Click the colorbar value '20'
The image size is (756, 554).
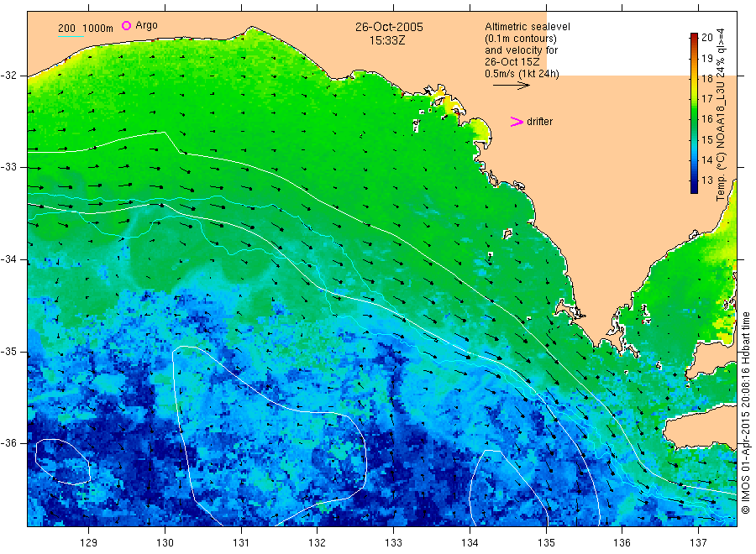(706, 38)
